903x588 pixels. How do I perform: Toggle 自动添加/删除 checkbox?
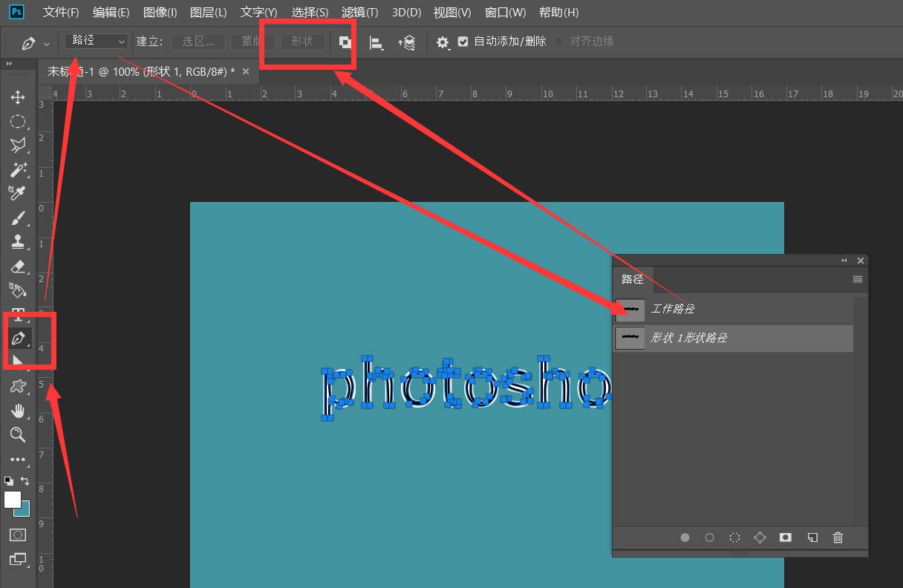click(463, 42)
